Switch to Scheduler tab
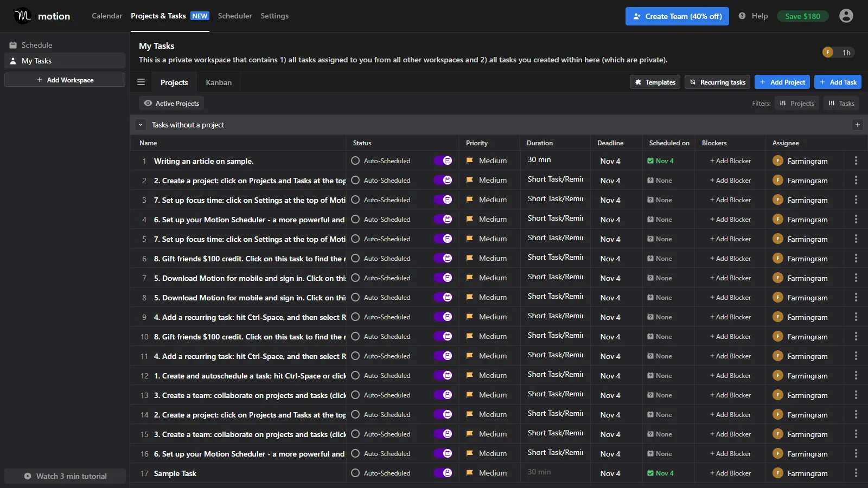The width and height of the screenshot is (868, 488). pos(235,16)
